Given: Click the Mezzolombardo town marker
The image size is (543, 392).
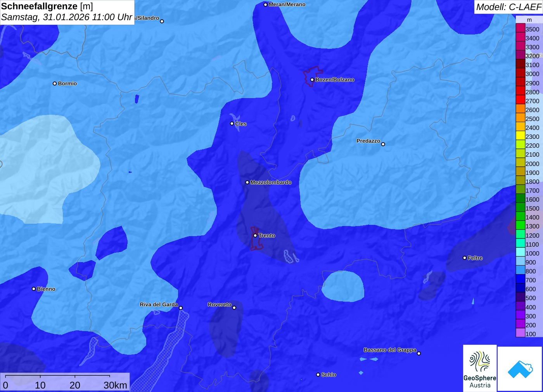Looking at the screenshot, I should point(247,182).
